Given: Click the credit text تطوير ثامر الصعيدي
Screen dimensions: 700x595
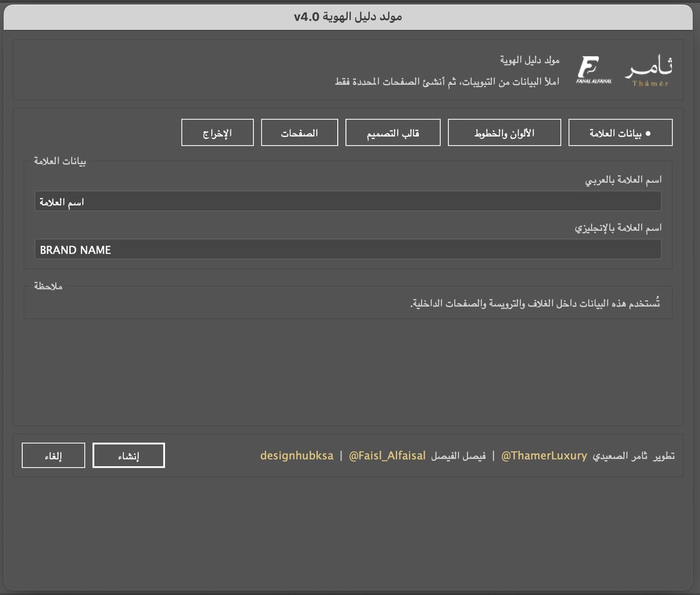Looking at the screenshot, I should point(633,456).
